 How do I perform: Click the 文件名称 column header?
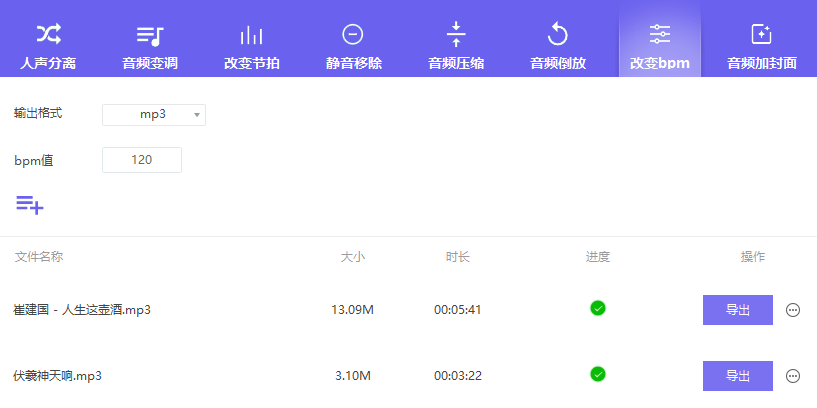click(39, 257)
